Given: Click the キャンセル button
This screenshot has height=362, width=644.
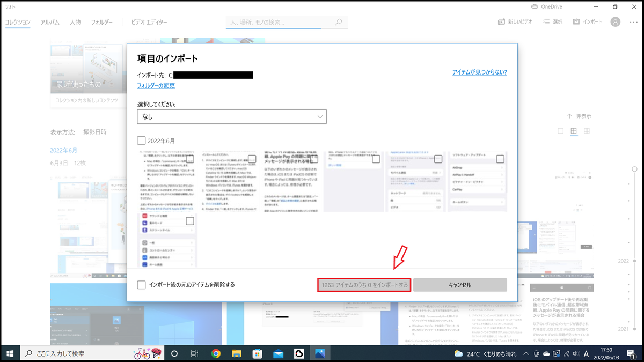Looking at the screenshot, I should (460, 285).
